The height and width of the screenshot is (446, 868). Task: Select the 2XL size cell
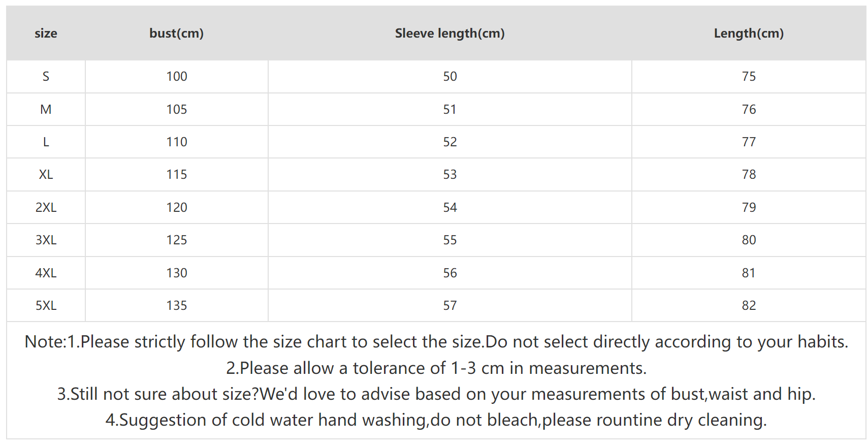[x=46, y=207]
